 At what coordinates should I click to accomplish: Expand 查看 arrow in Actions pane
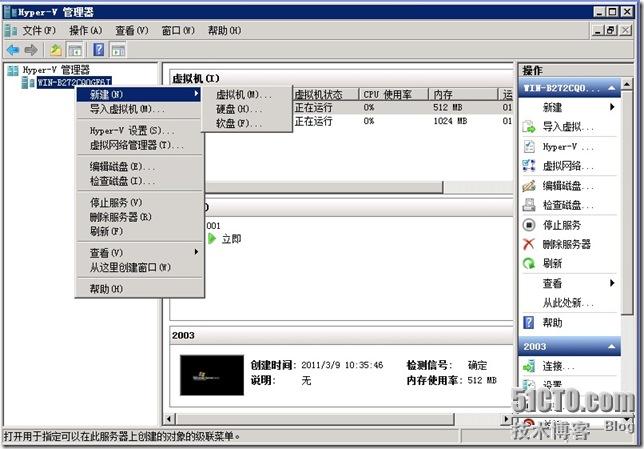click(x=612, y=283)
